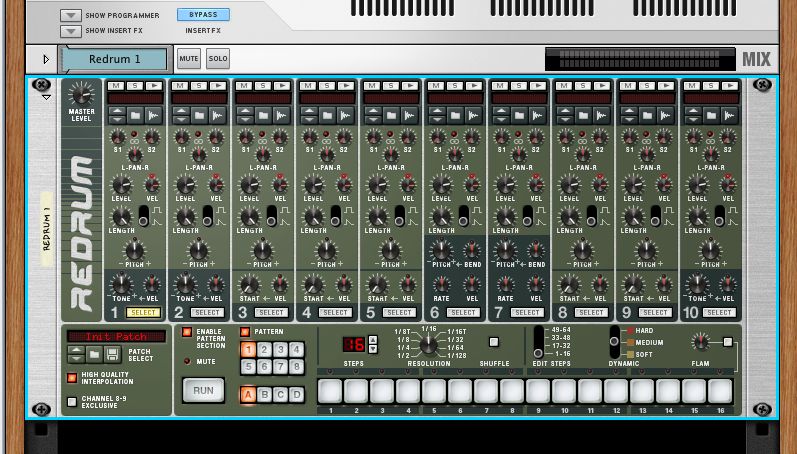Toggle the Pattern enable button

tap(245, 332)
